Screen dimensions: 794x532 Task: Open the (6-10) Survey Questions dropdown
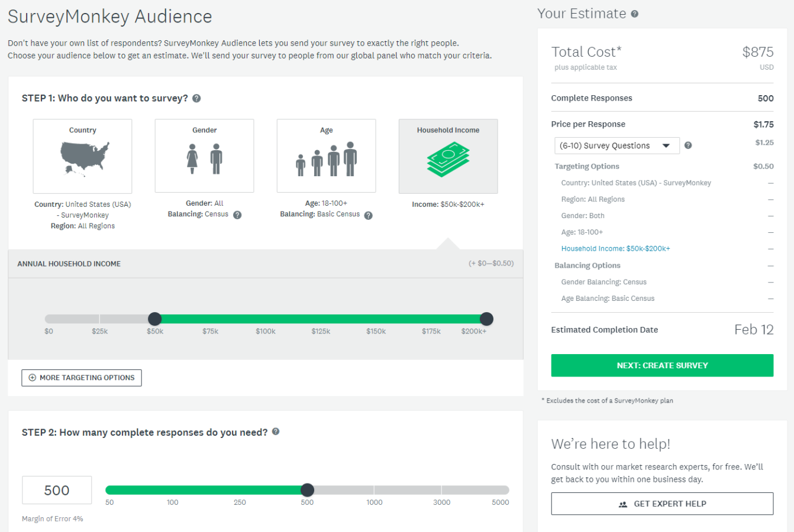(617, 145)
